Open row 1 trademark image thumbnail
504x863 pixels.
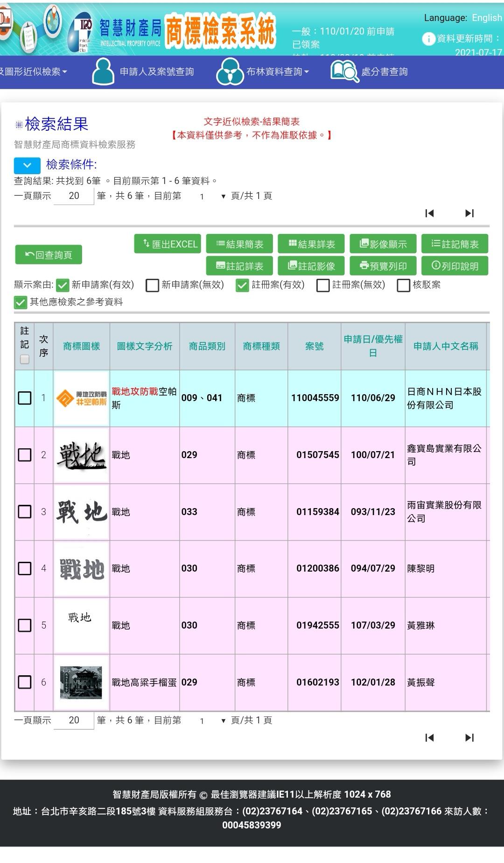click(x=82, y=398)
